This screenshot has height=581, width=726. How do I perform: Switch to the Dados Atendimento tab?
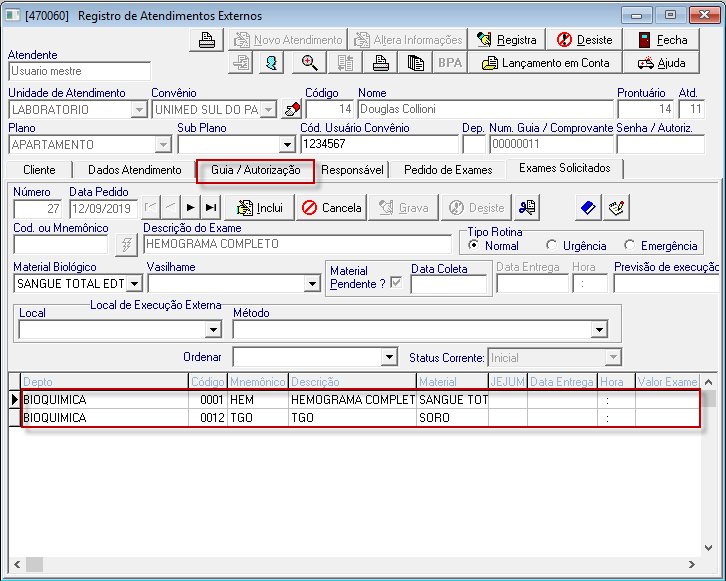click(x=135, y=170)
